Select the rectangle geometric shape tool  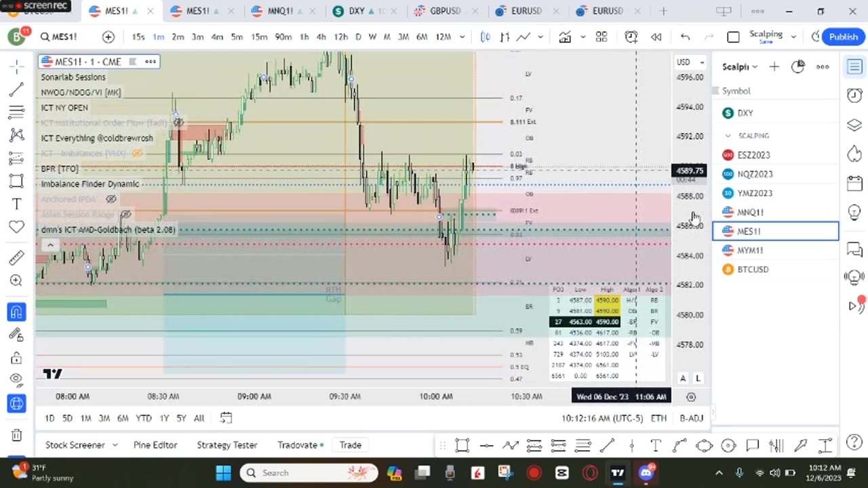(x=17, y=181)
